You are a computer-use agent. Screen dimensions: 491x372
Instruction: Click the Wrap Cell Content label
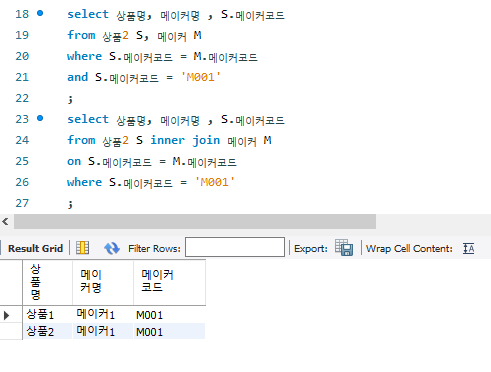point(409,249)
